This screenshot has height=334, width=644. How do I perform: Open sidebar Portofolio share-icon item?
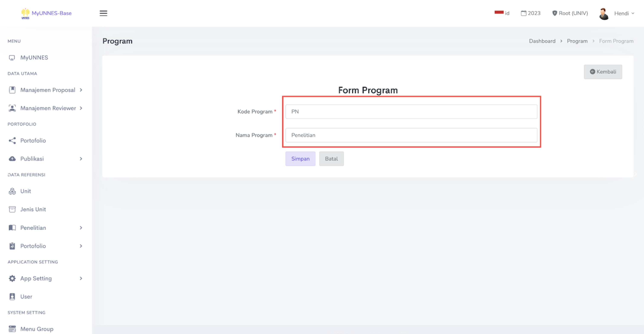[x=33, y=141]
